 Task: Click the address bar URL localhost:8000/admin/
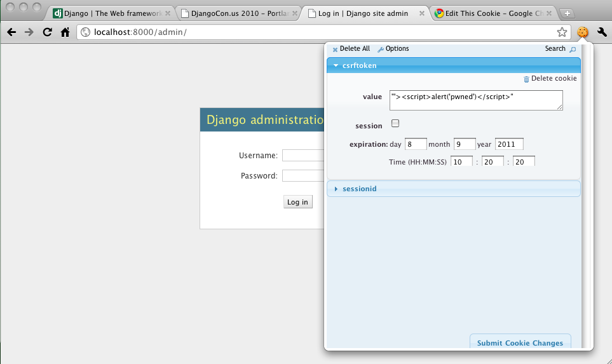(140, 32)
